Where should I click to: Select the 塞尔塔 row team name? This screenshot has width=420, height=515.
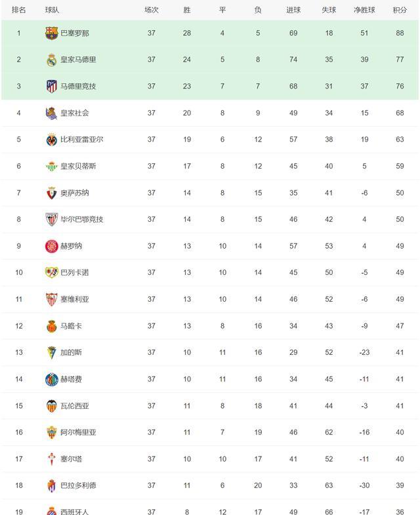72,459
